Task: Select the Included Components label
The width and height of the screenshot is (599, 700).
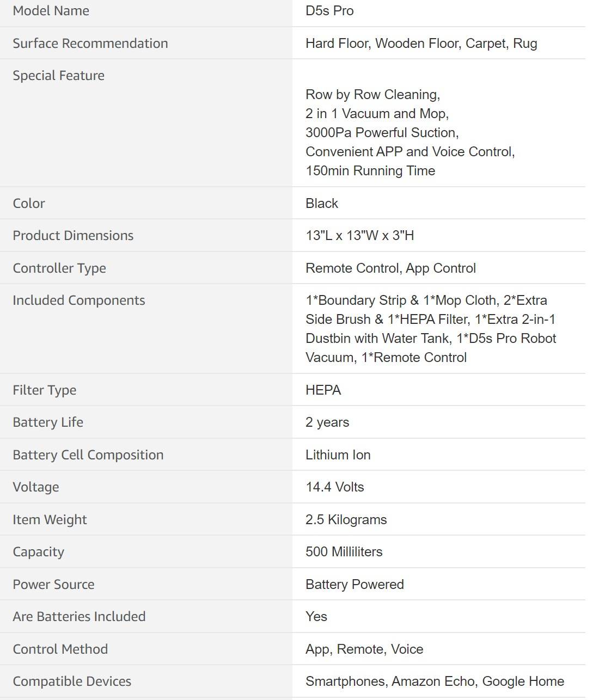Action: 79,300
